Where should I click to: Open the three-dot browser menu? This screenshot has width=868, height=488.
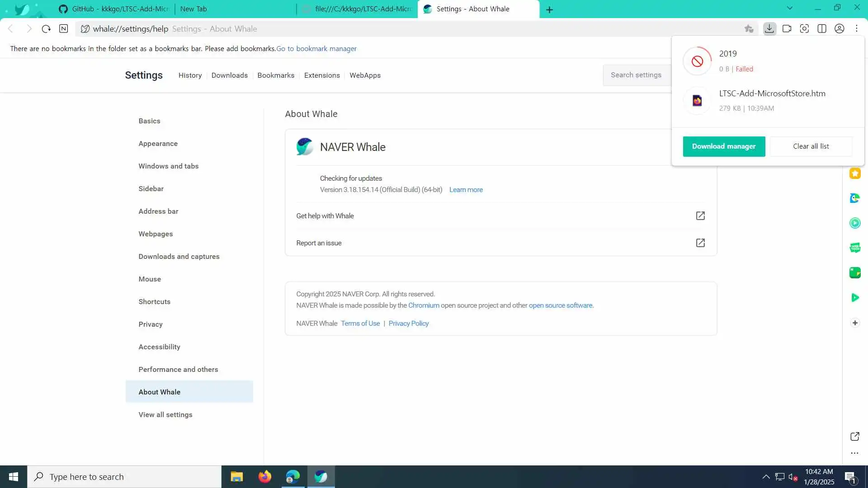click(857, 28)
